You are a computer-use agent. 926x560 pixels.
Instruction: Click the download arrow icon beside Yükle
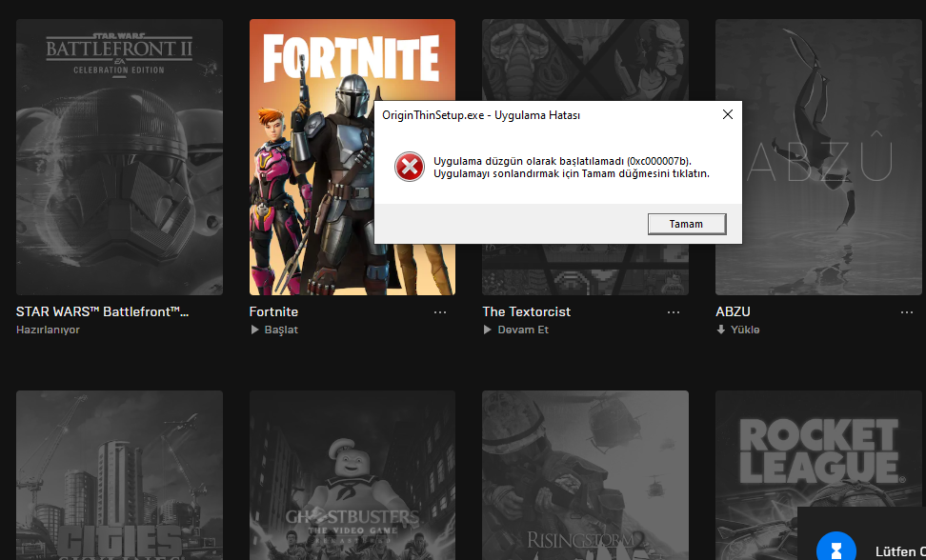[x=720, y=330]
